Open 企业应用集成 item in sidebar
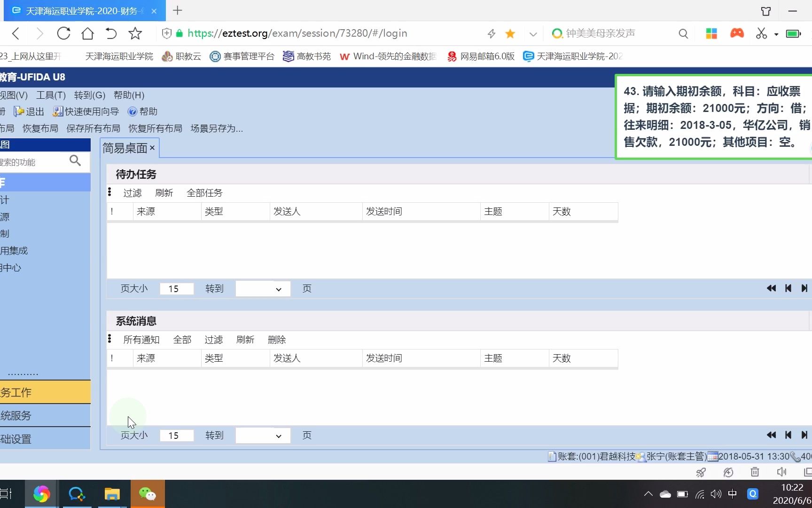Image resolution: width=812 pixels, height=508 pixels. (14, 251)
